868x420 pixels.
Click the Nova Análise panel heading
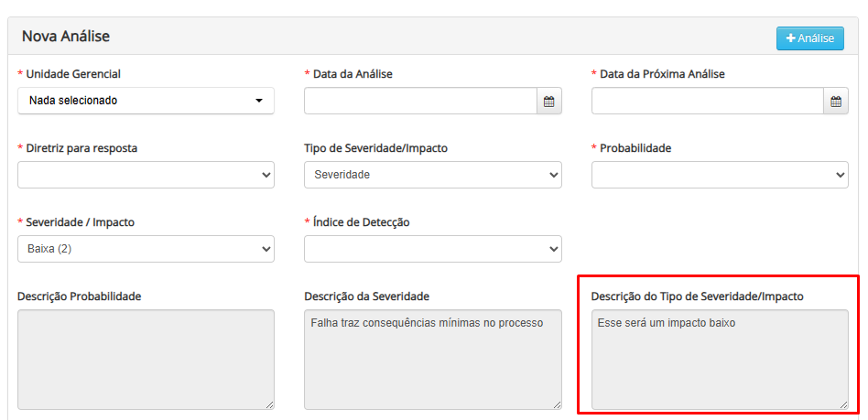pyautogui.click(x=66, y=37)
